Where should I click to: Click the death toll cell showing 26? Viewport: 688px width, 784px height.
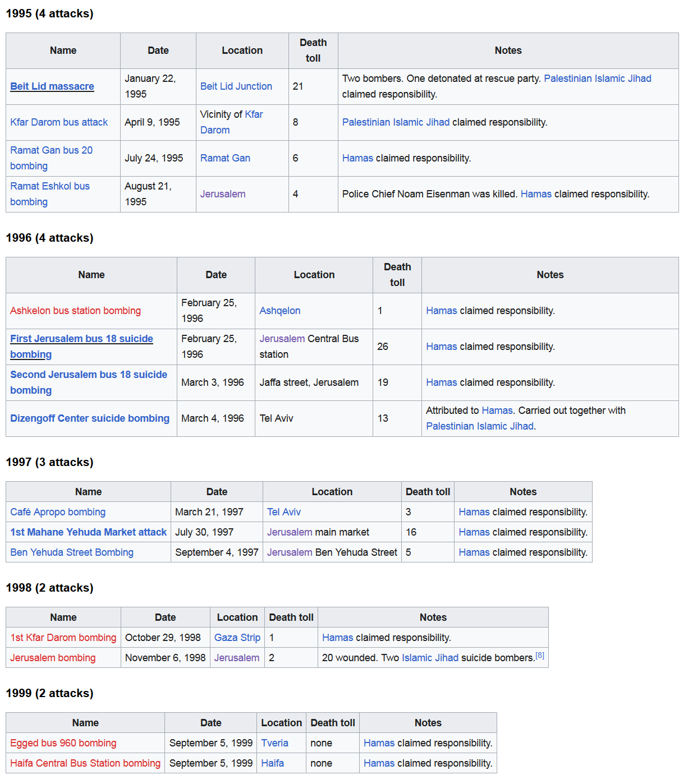point(397,347)
